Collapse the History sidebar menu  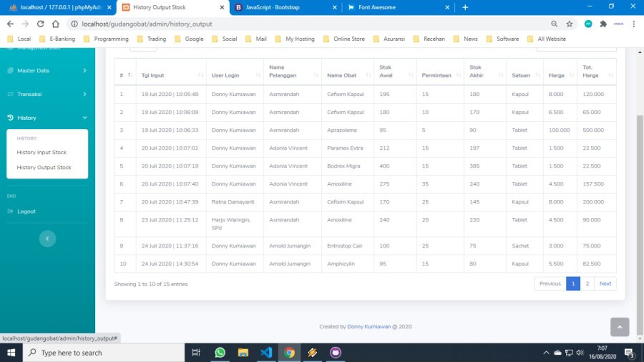pyautogui.click(x=47, y=118)
